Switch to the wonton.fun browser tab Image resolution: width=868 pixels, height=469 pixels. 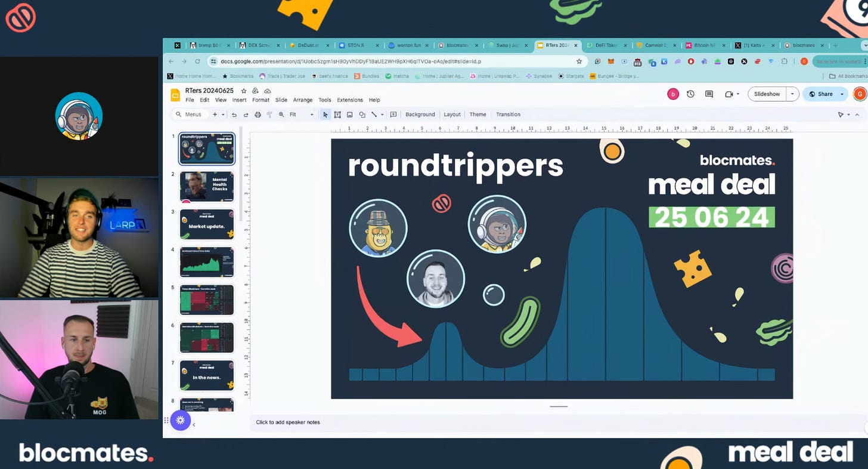tap(408, 45)
